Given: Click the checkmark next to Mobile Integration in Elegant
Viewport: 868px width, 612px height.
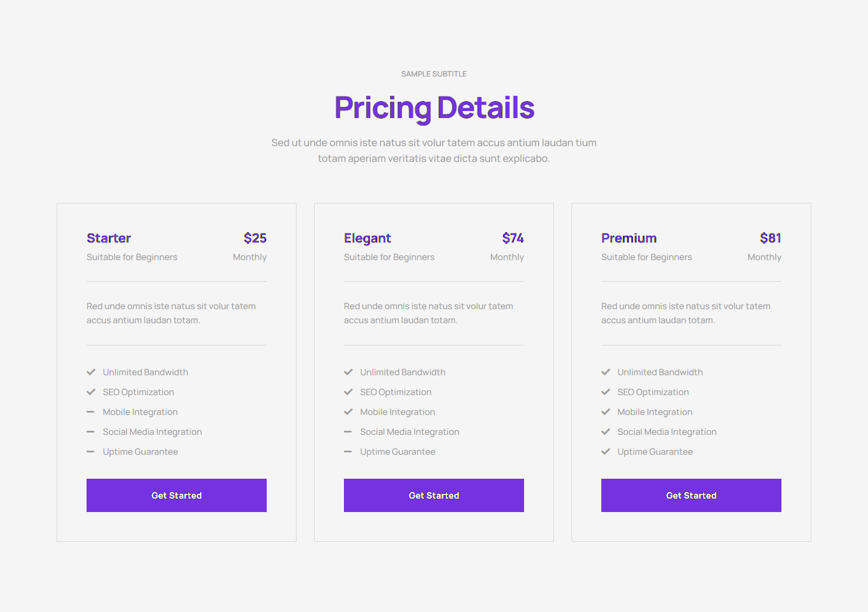Looking at the screenshot, I should click(349, 412).
